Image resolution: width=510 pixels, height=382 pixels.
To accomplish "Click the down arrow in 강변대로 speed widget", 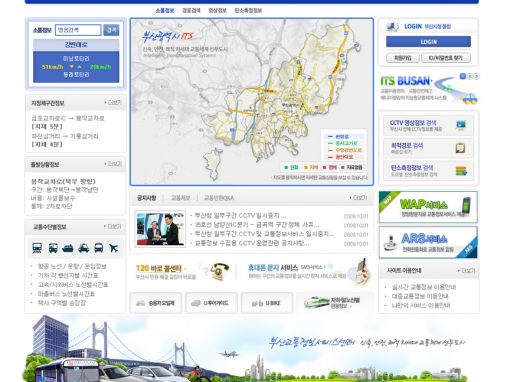I will pyautogui.click(x=71, y=67).
